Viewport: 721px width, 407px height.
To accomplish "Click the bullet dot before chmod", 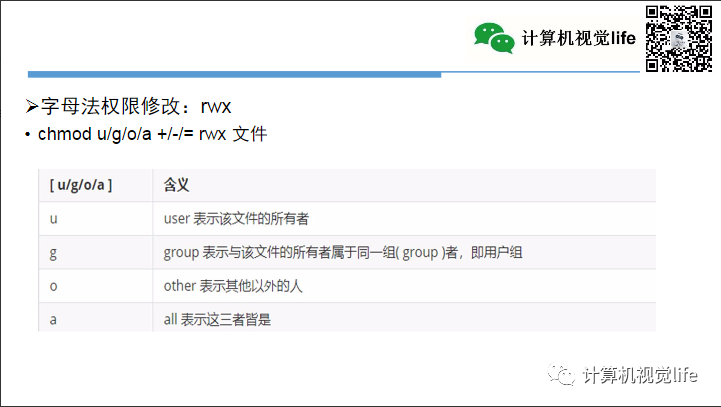I will pyautogui.click(x=28, y=135).
